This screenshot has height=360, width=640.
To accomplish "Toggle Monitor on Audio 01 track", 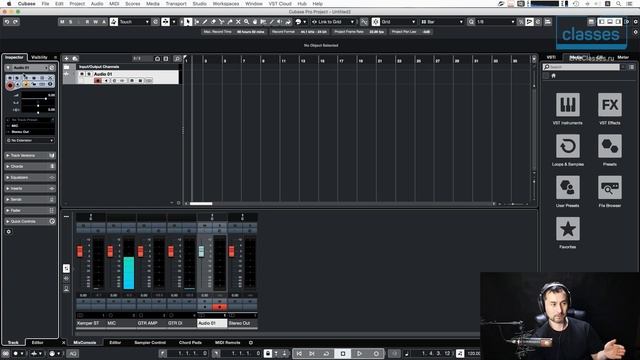I will (x=106, y=81).
